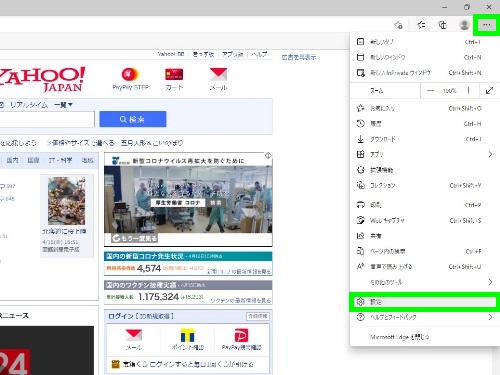Click the share icon in menu
500x375 pixels.
[360, 236]
